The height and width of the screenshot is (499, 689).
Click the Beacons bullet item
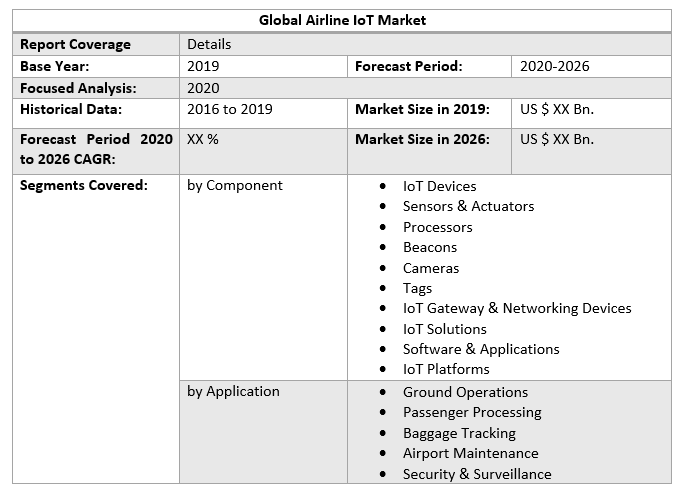point(430,247)
